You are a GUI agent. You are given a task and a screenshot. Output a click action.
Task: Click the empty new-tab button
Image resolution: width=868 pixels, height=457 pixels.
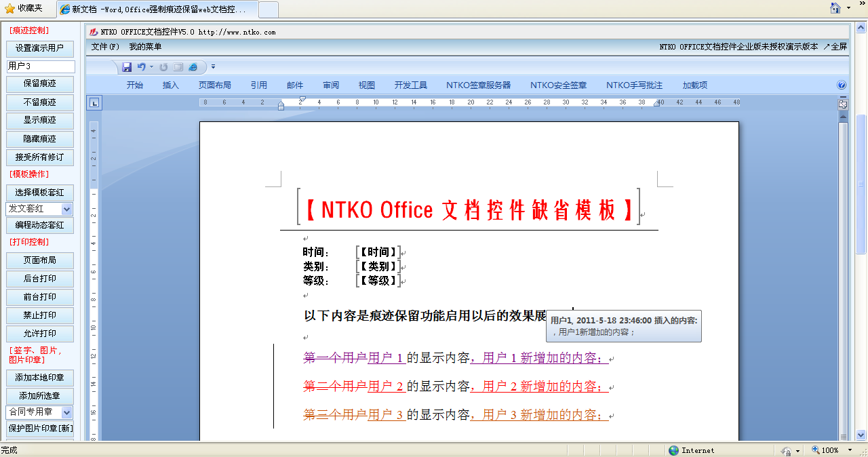point(269,9)
